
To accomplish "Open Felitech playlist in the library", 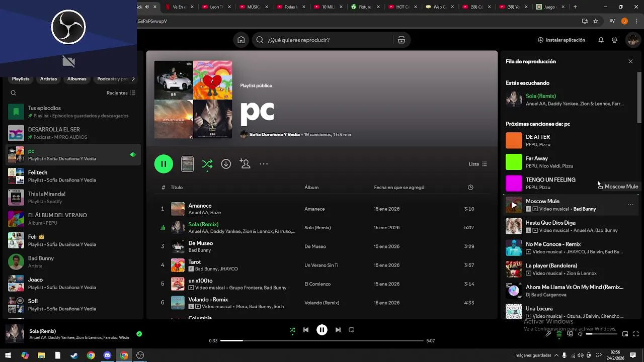I will pyautogui.click(x=73, y=176).
